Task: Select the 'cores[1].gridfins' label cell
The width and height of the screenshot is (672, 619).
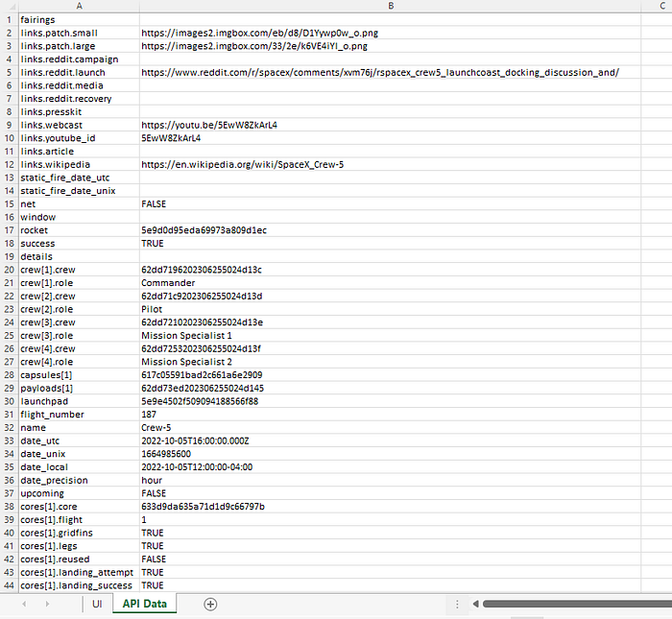Action: [80, 533]
